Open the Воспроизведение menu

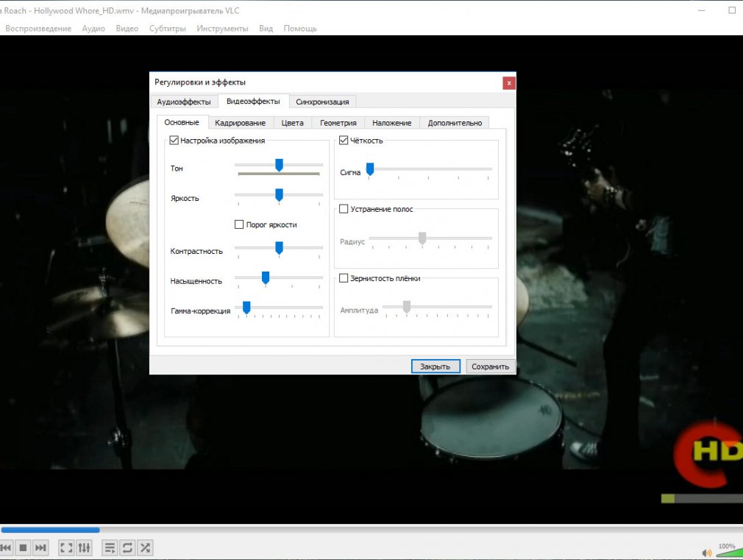click(x=38, y=29)
